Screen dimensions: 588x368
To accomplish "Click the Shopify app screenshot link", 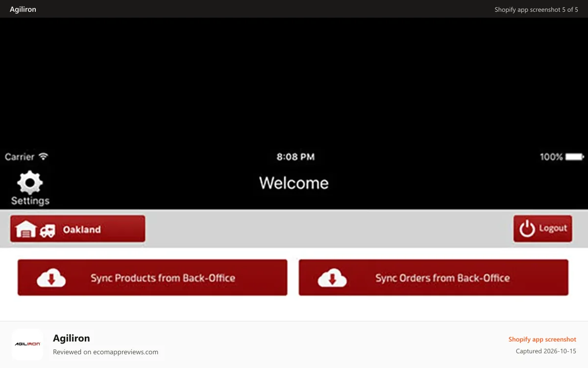I will coord(542,340).
